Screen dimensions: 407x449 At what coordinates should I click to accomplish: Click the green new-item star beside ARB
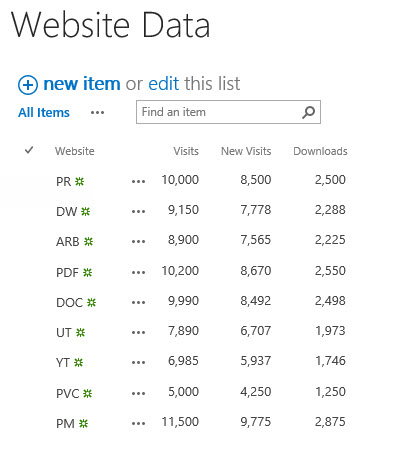(88, 241)
